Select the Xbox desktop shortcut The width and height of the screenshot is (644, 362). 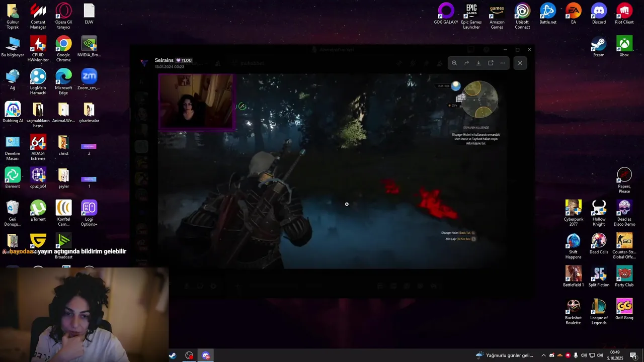pyautogui.click(x=624, y=47)
